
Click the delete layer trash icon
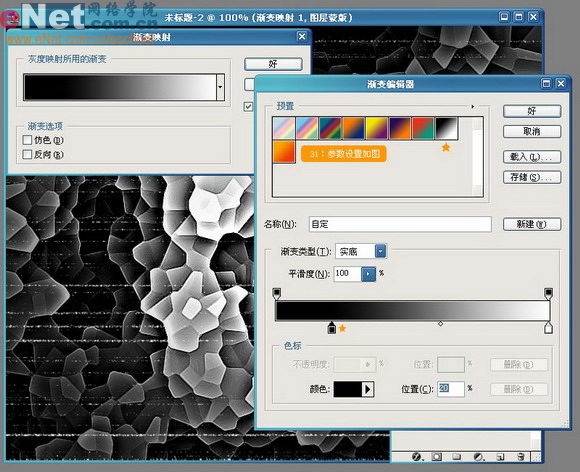[x=521, y=457]
